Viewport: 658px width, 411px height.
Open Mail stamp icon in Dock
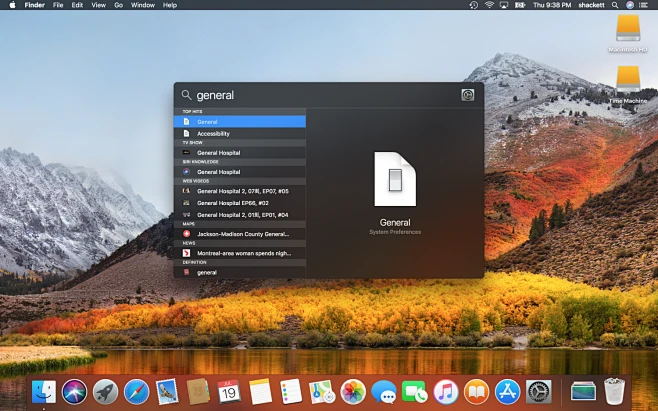(x=167, y=392)
